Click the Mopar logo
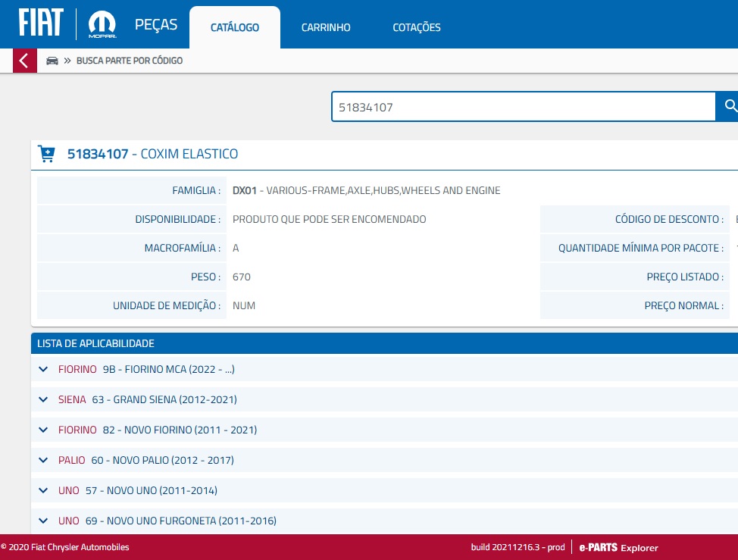 pyautogui.click(x=102, y=25)
